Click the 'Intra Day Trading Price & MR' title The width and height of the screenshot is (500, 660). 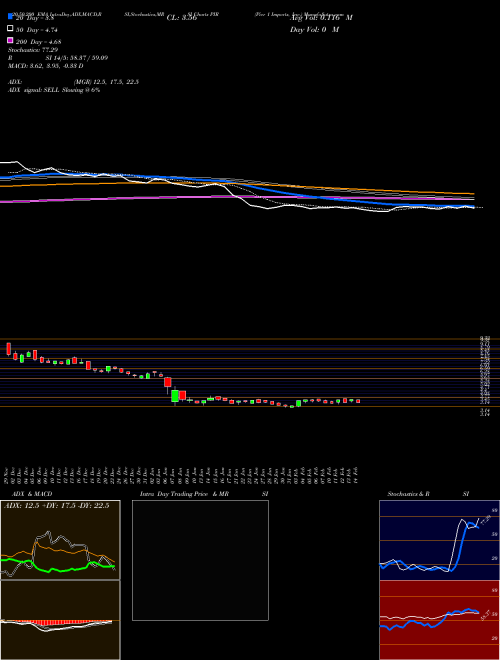point(185,494)
